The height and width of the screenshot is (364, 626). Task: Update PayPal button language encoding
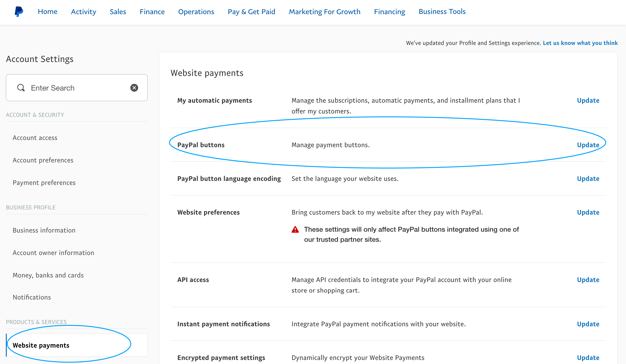pos(588,179)
